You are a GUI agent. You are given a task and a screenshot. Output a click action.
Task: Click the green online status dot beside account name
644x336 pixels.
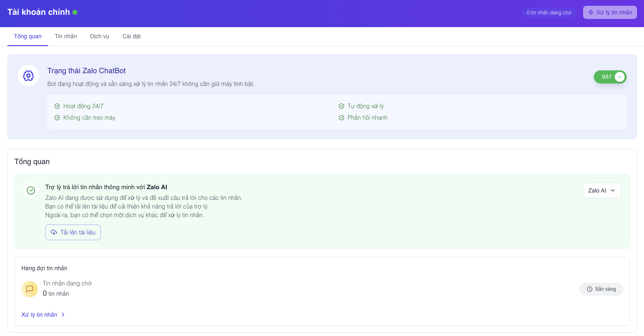[x=75, y=12]
